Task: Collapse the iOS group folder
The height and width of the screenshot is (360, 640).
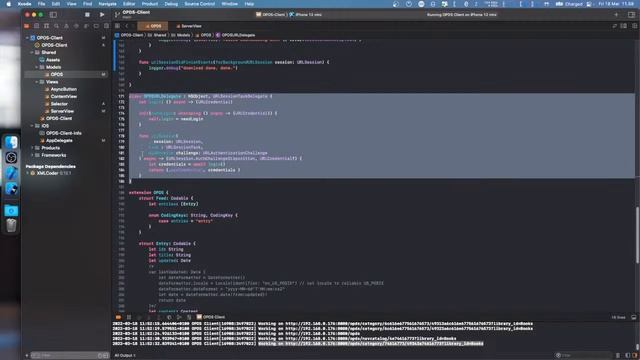Action: coord(32,126)
